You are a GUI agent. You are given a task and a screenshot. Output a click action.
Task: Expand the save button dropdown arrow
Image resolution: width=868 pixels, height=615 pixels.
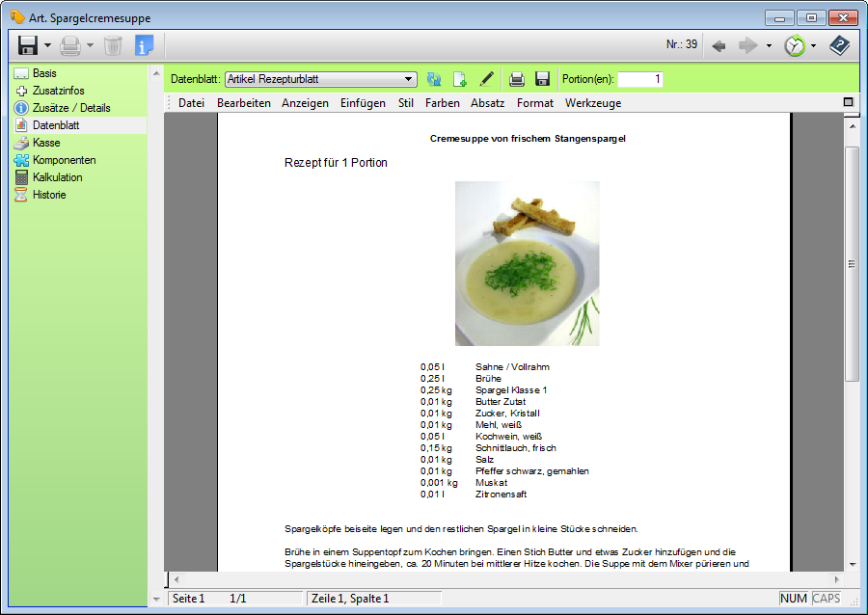point(47,45)
